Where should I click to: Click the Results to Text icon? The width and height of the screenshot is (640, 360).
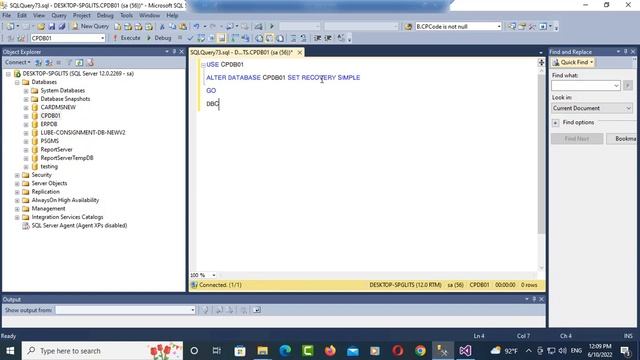pyautogui.click(x=259, y=38)
